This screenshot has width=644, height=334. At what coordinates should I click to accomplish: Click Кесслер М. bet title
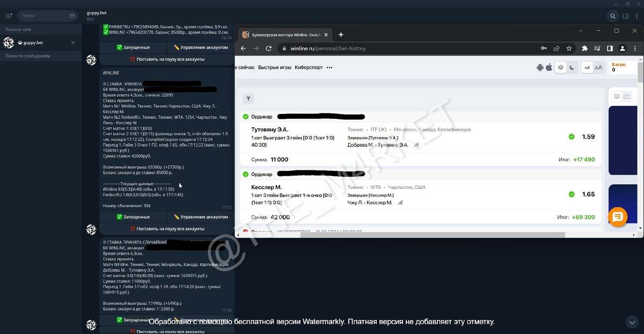(266, 187)
